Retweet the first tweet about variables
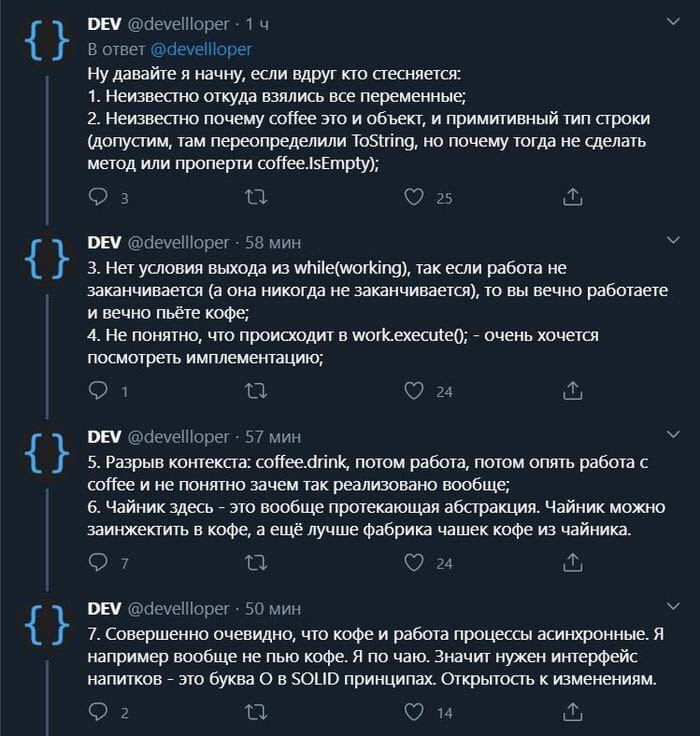This screenshot has height=736, width=700. 256,197
